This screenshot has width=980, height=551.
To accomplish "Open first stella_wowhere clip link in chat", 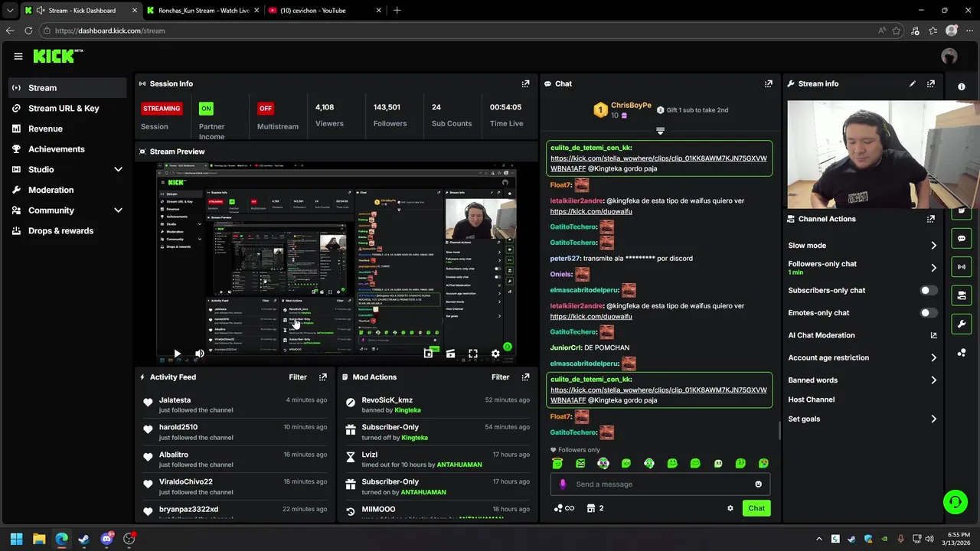I will [658, 163].
